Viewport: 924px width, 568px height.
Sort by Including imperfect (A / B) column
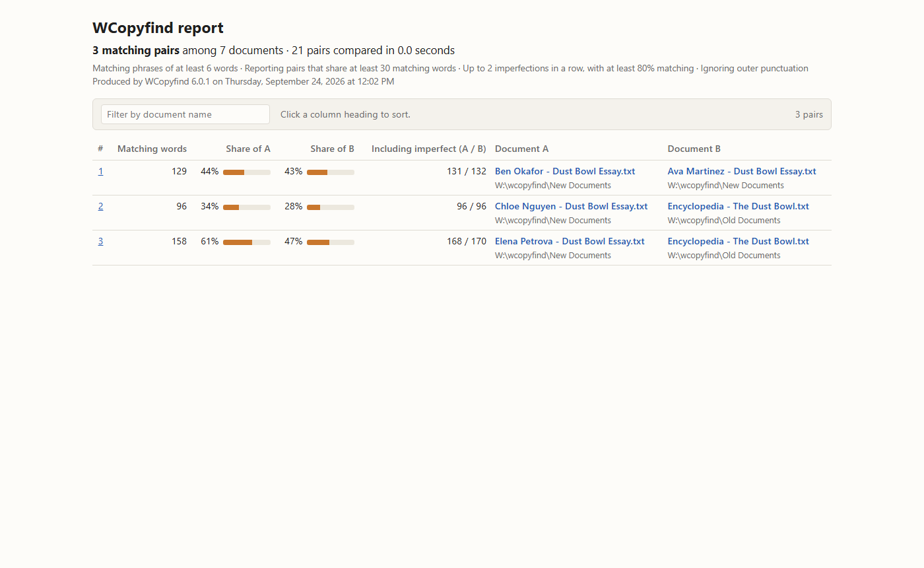pos(429,149)
